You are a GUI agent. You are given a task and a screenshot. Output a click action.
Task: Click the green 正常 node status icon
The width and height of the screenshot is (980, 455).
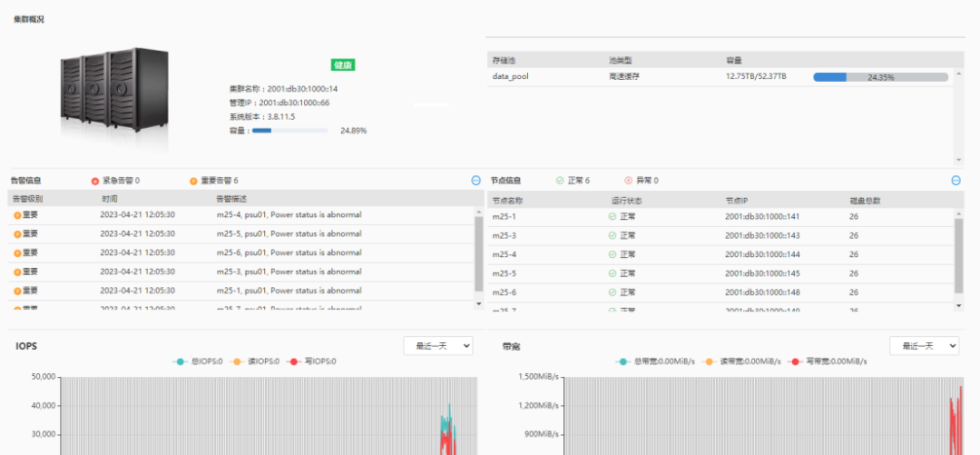coord(559,181)
